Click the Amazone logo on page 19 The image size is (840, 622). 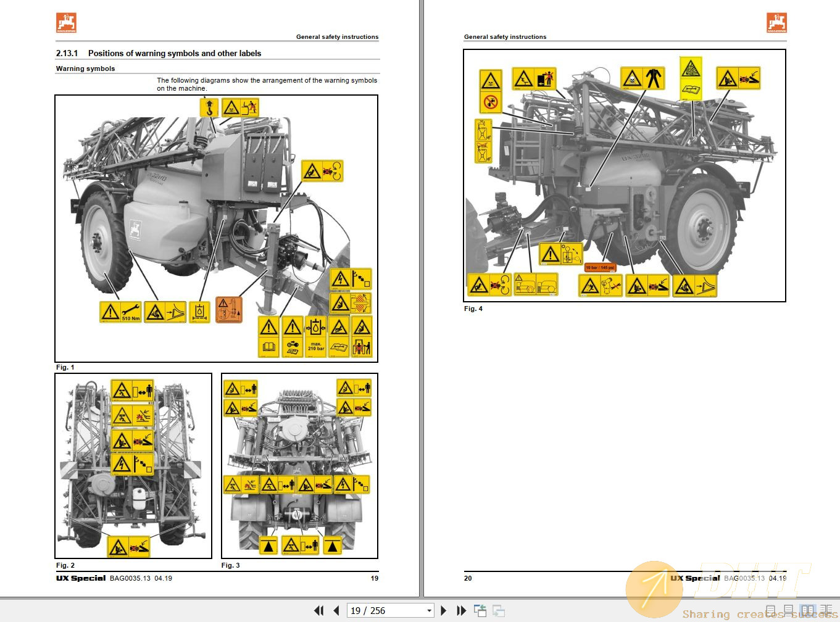point(66,22)
